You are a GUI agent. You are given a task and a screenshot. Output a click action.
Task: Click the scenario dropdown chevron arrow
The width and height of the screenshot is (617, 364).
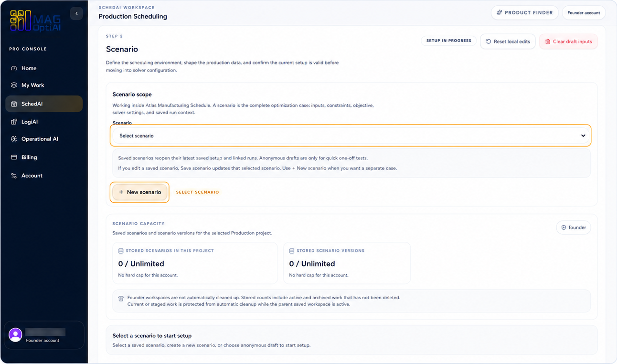(583, 136)
